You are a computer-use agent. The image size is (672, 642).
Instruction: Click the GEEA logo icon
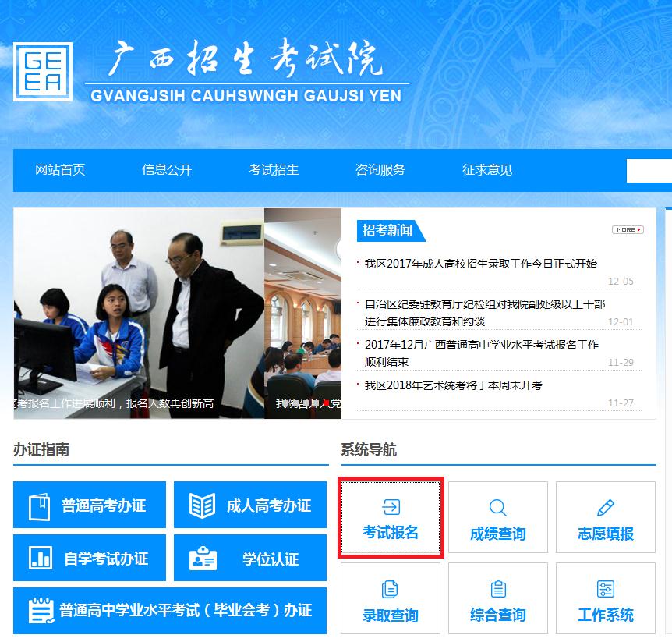(43, 72)
